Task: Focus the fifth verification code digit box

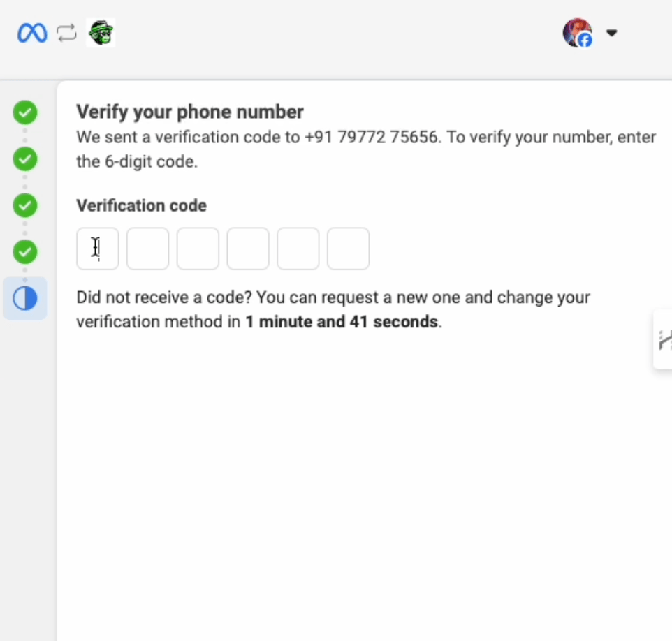Action: (x=298, y=249)
